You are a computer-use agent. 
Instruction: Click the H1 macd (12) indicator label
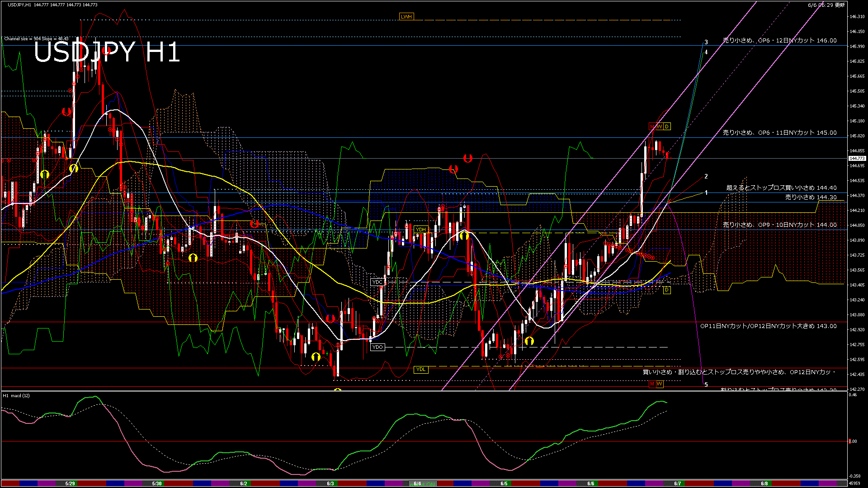(x=16, y=396)
